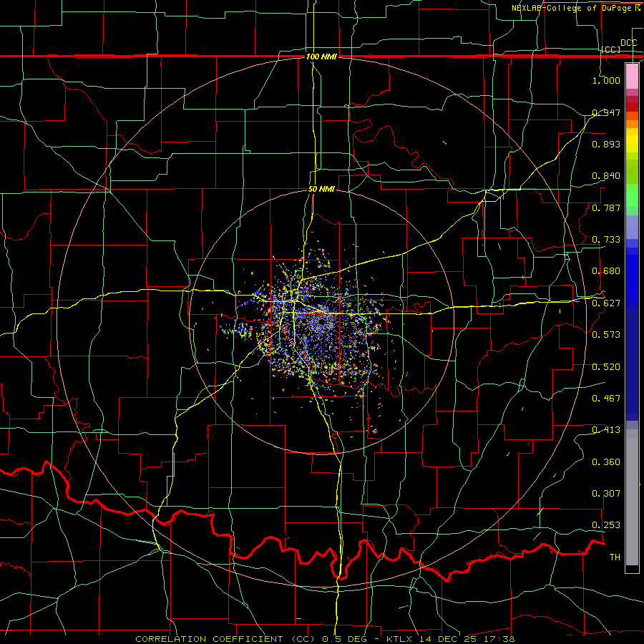Image resolution: width=644 pixels, height=644 pixels.
Task: Select the 0.307 legend value
Action: pos(606,494)
